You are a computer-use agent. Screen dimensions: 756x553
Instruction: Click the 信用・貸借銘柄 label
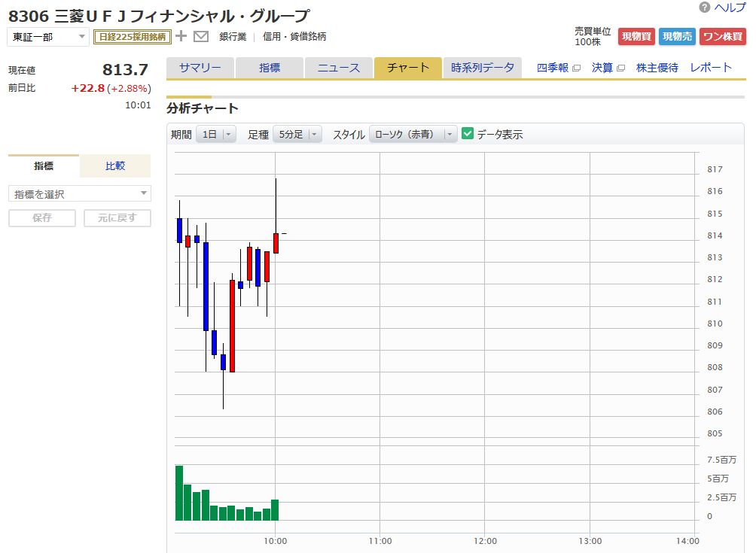294,37
